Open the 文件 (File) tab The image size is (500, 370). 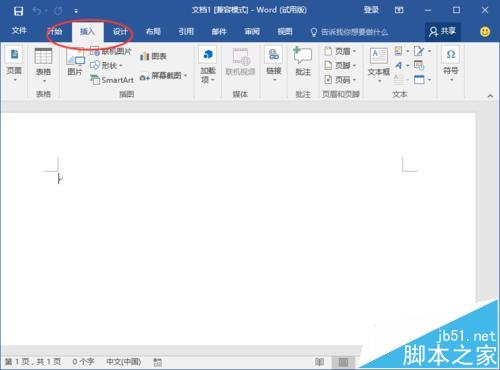click(x=19, y=31)
